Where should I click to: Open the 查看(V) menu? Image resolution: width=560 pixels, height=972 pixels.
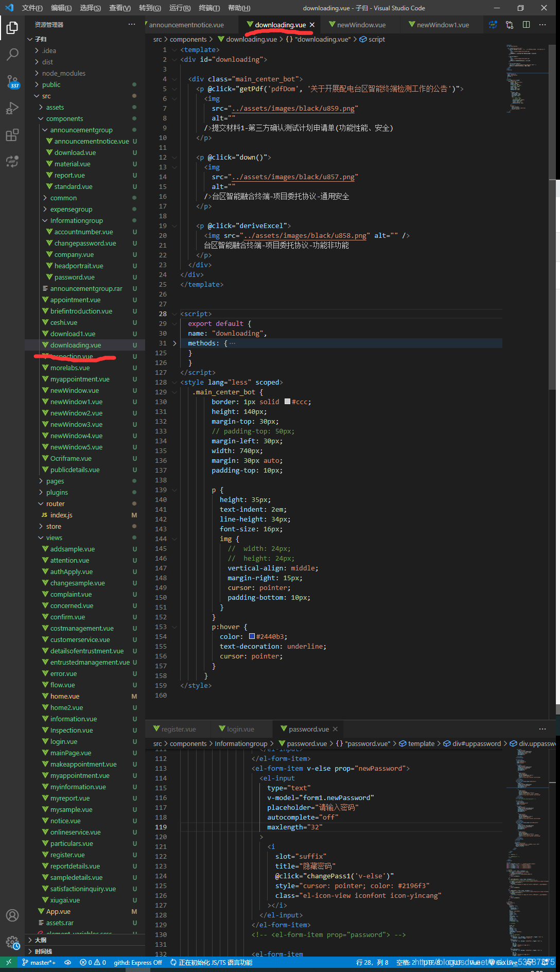pyautogui.click(x=120, y=8)
